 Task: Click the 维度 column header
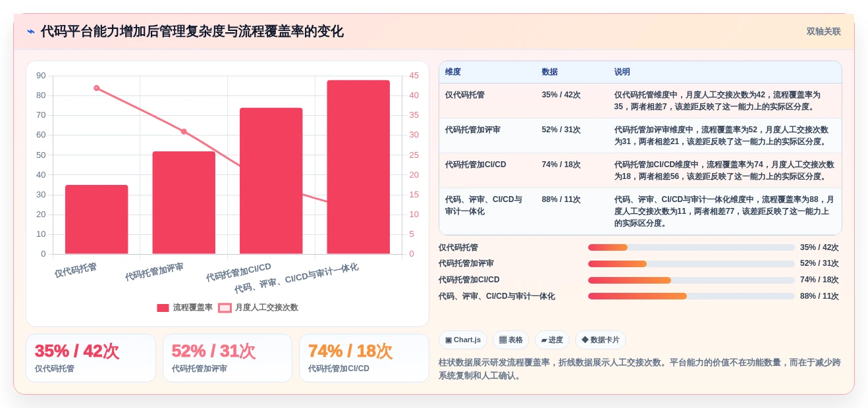[x=453, y=72]
